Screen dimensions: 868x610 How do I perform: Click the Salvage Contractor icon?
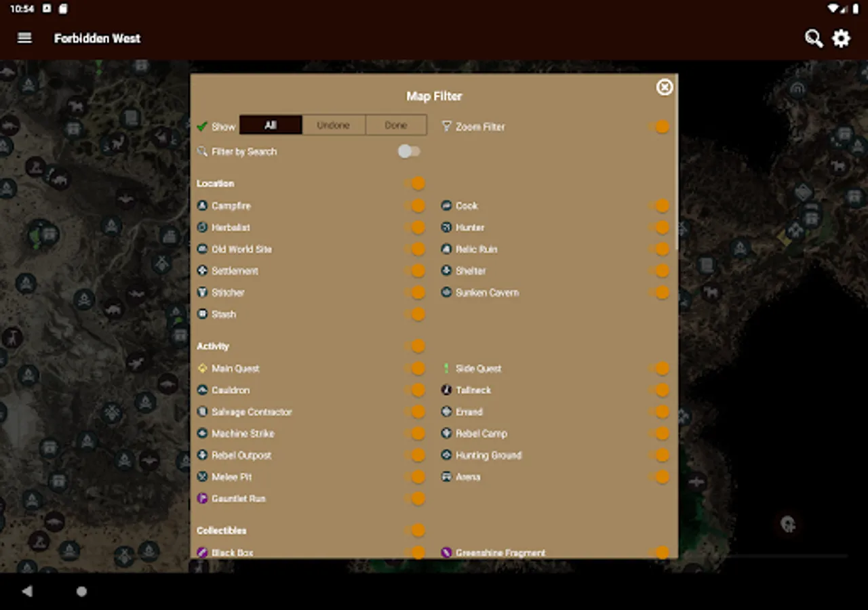(x=202, y=411)
